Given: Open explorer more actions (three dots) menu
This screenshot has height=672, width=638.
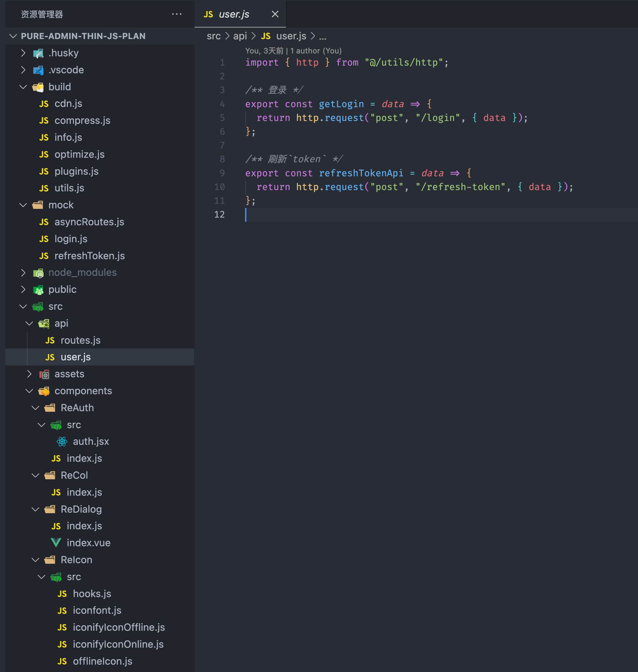Looking at the screenshot, I should (x=177, y=14).
